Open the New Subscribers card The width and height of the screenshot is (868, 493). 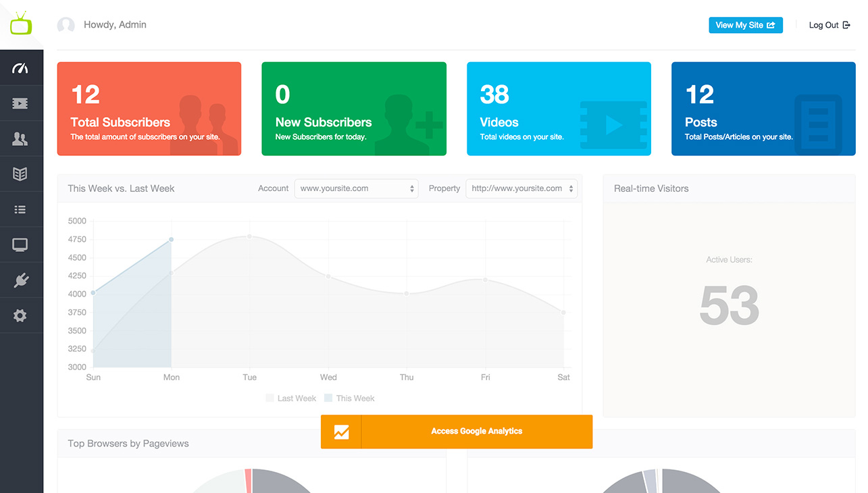pyautogui.click(x=354, y=109)
